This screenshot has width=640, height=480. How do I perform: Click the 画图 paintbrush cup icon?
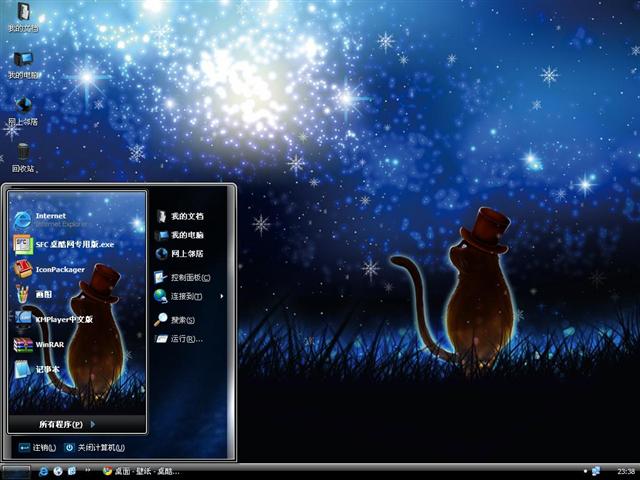point(22,293)
